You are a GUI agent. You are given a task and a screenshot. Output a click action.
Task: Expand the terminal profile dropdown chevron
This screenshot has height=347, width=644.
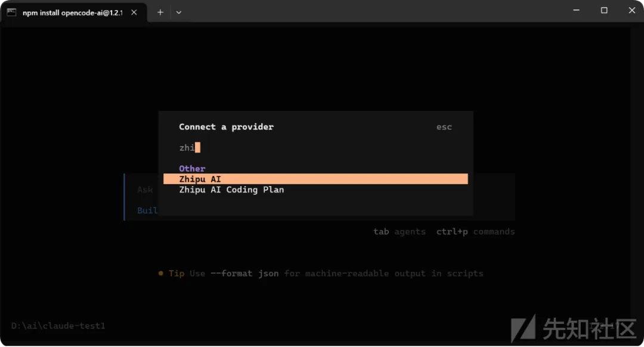pos(179,13)
